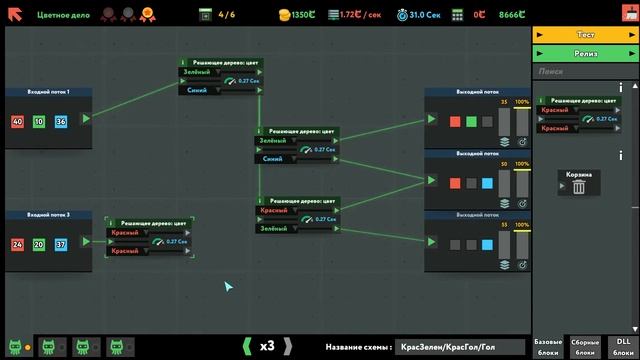Click green square in first output stream

click(x=471, y=122)
